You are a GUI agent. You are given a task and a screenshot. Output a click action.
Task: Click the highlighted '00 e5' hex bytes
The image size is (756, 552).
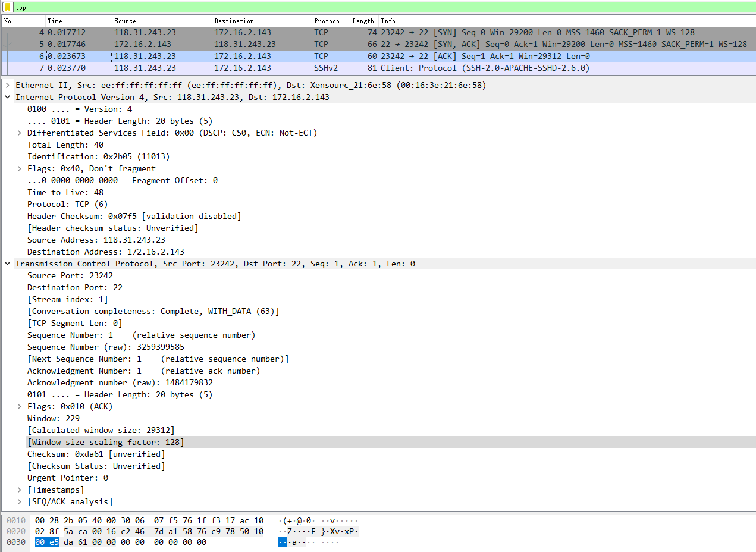47,542
